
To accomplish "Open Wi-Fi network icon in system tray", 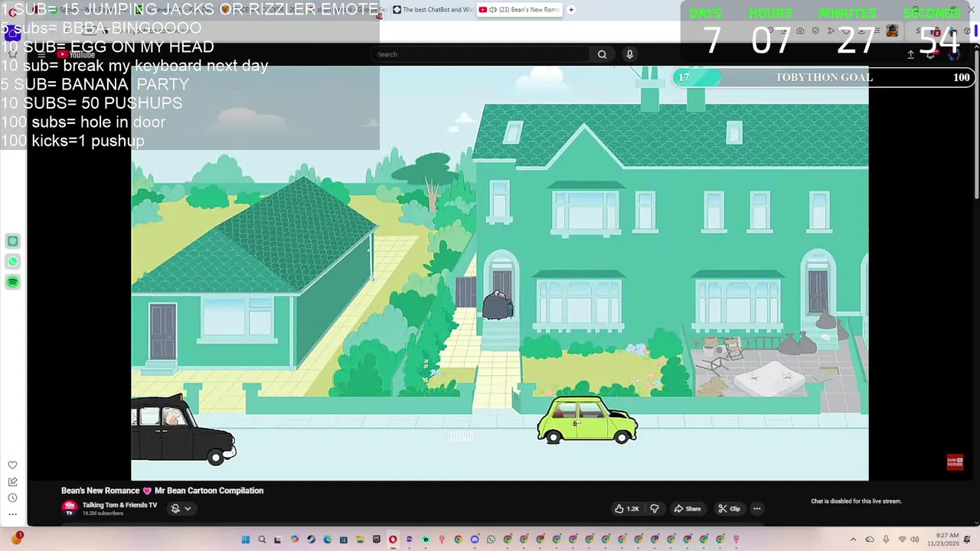I will point(902,540).
